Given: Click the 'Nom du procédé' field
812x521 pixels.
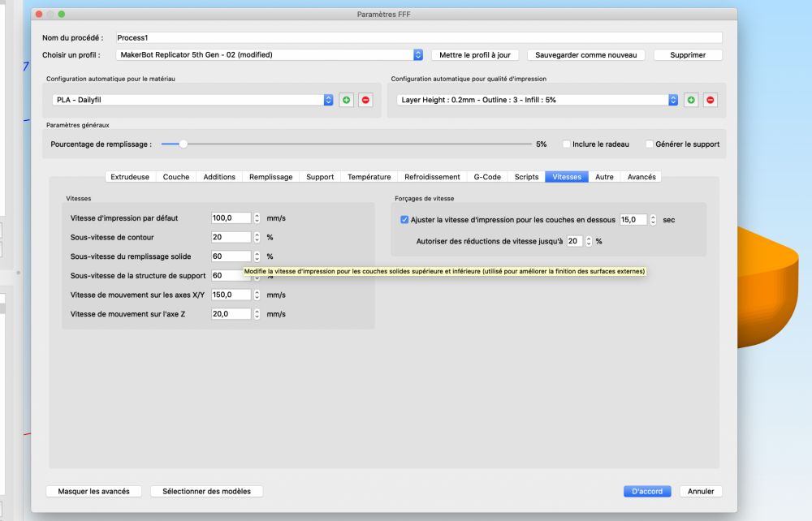Looking at the screenshot, I should (419, 38).
